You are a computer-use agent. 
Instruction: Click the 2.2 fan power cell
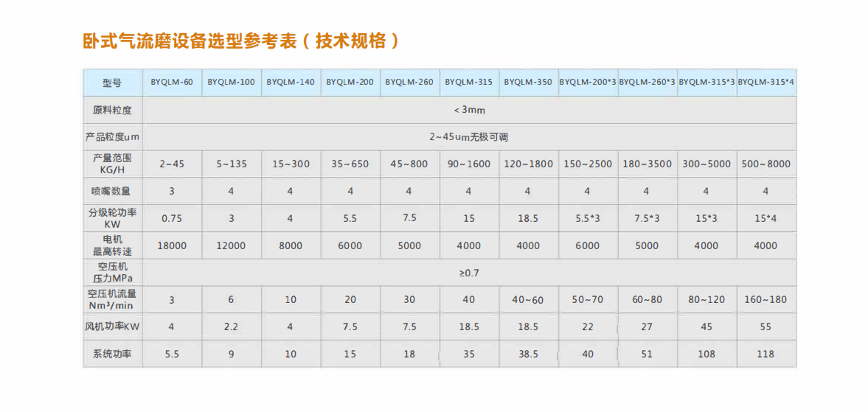pyautogui.click(x=231, y=327)
